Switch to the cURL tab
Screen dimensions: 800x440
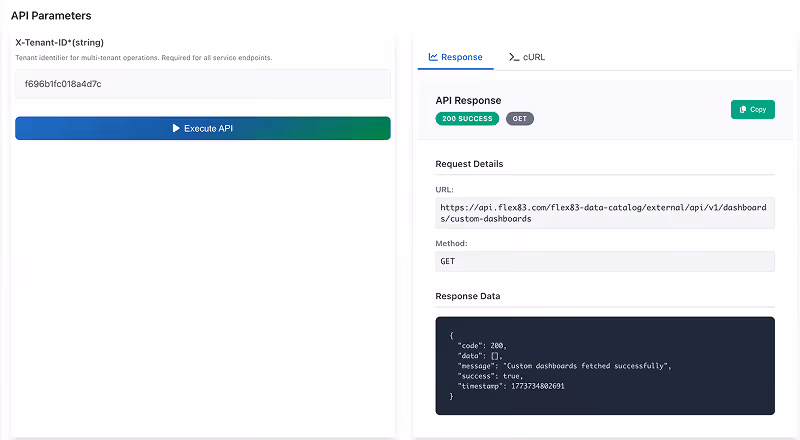(527, 57)
